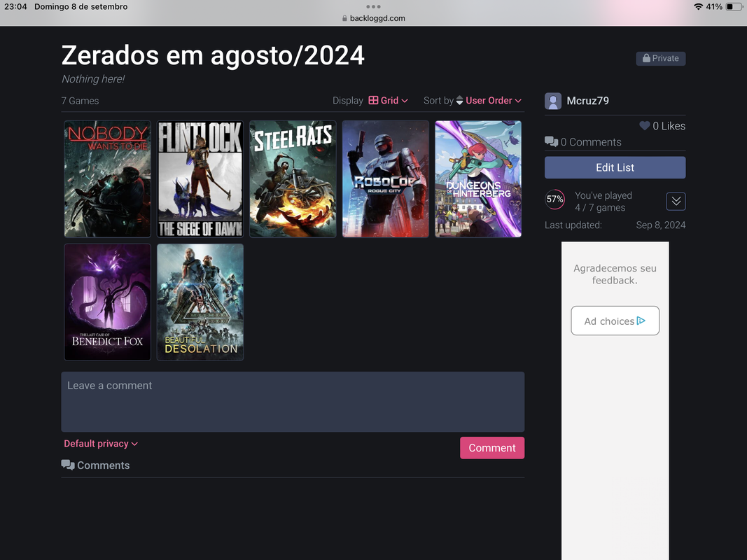Open the RoboCop Rogue City cover
The width and height of the screenshot is (747, 560).
pyautogui.click(x=386, y=179)
